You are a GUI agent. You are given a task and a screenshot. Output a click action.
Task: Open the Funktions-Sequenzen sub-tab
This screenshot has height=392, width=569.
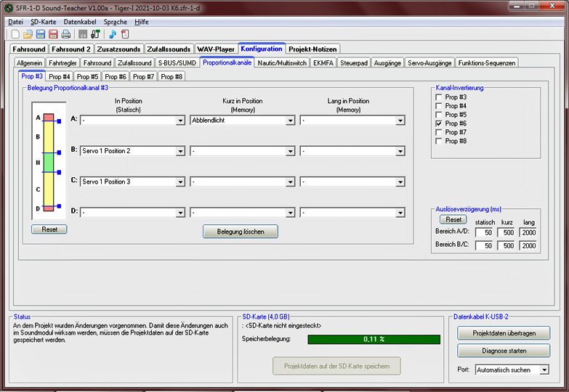point(487,62)
